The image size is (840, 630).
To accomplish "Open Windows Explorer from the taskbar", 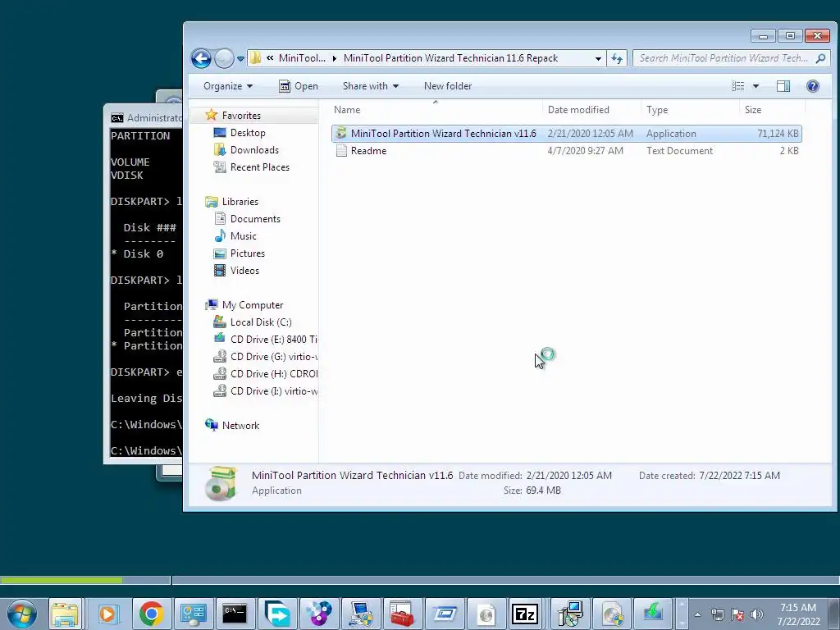I will 65,614.
